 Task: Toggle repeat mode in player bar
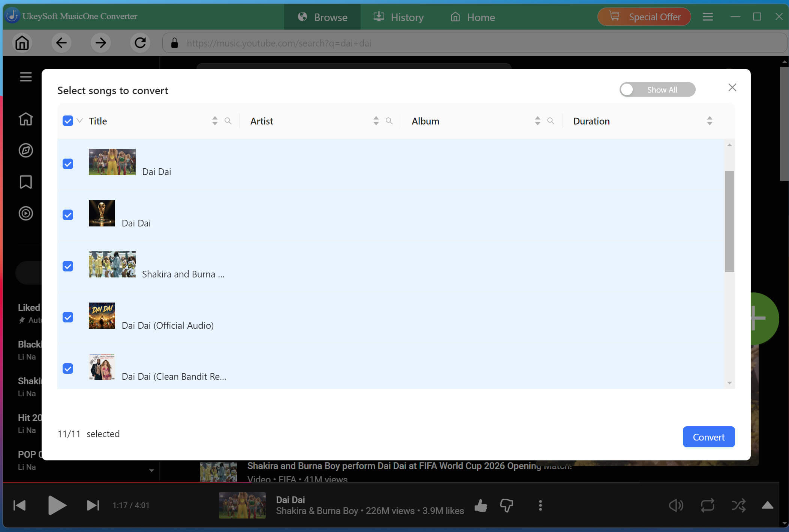707,505
